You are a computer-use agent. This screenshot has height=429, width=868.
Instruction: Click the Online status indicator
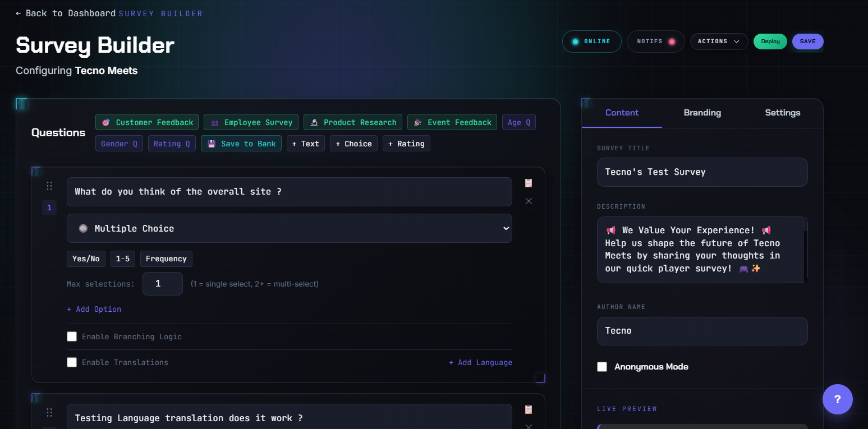[591, 41]
